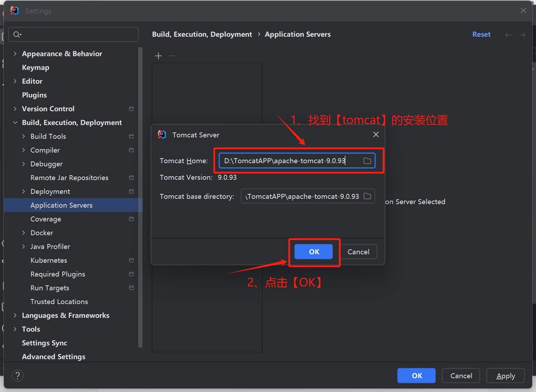Viewport: 536px width, 392px height.
Task: Expand the Version Control section
Action: click(15, 109)
